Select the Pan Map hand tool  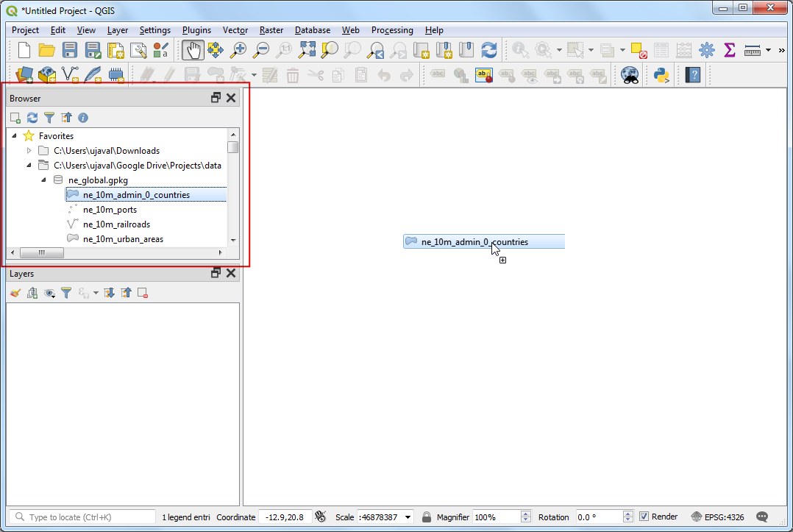pyautogui.click(x=193, y=50)
